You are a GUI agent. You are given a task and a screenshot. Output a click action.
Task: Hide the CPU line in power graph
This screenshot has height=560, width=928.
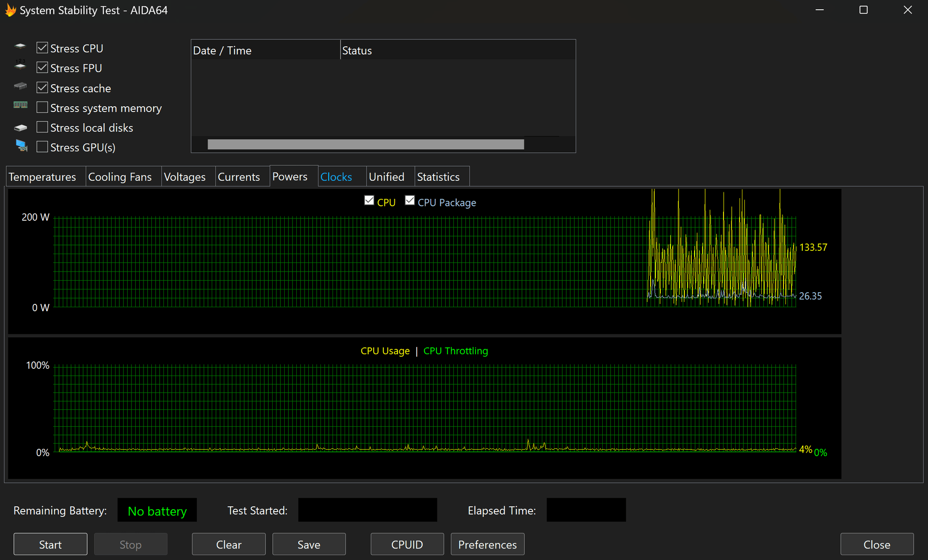[369, 201]
